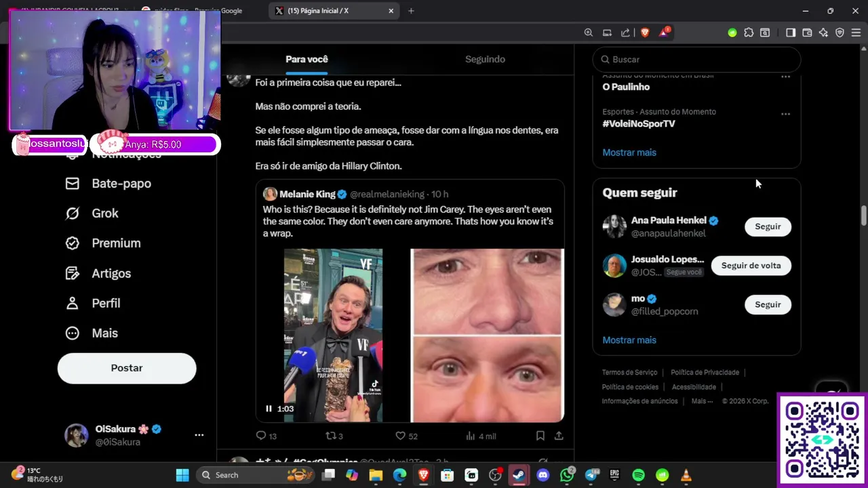Open the Brave Wallet icon
Image resolution: width=868 pixels, height=488 pixels.
pos(807,33)
